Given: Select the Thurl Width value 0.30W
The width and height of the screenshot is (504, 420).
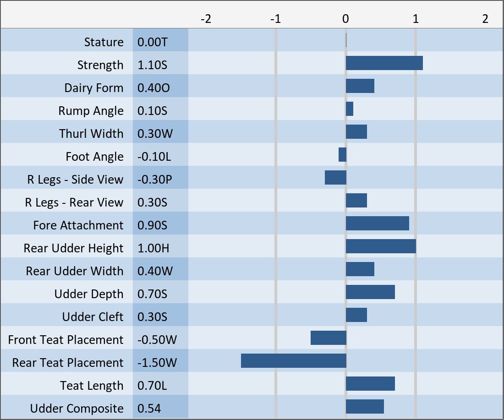Looking at the screenshot, I should click(x=155, y=134).
